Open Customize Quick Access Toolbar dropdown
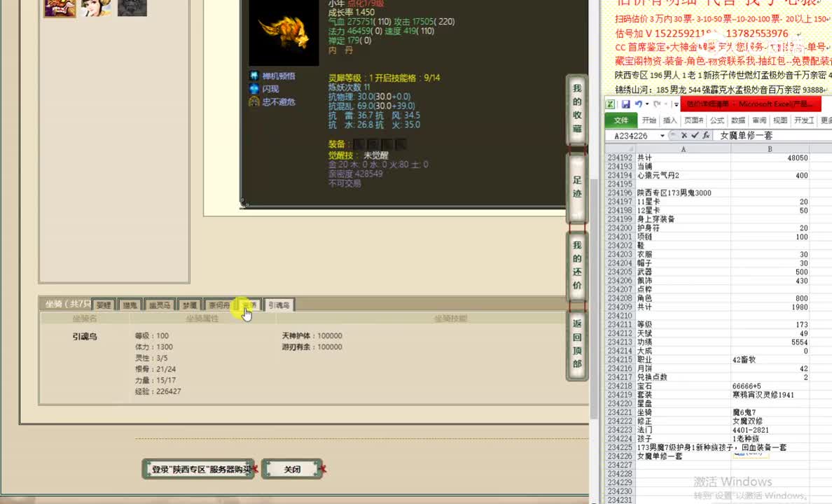Screen dimensions: 832x504 tap(676, 104)
